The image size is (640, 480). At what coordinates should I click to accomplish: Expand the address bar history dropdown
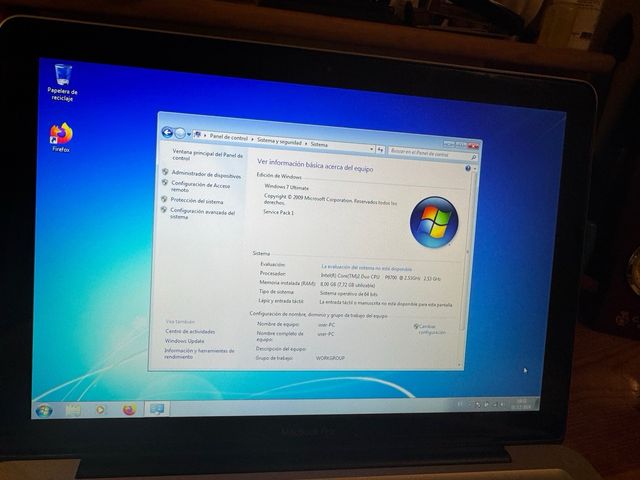[371, 149]
